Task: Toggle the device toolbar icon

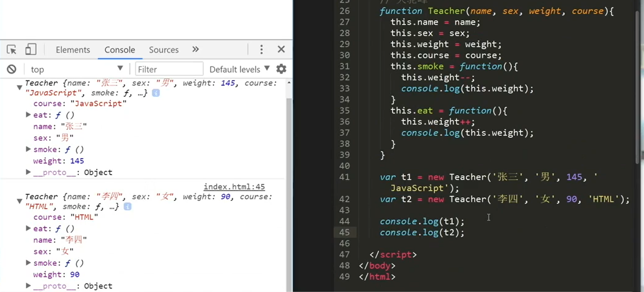Action: coord(31,50)
